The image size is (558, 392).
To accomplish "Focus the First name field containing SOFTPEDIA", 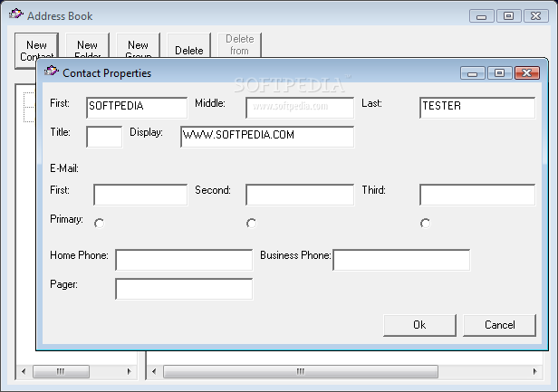I will pos(137,108).
